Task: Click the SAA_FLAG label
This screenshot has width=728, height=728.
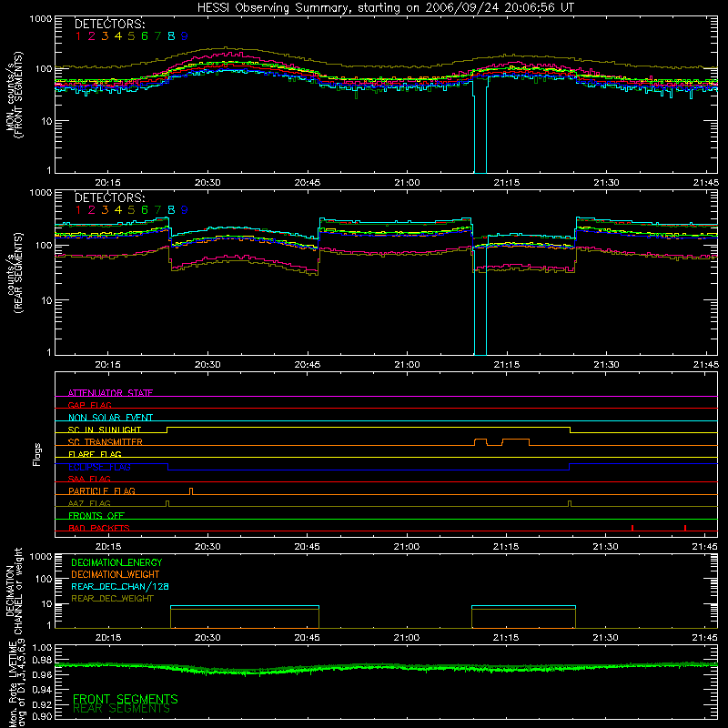Action: coord(89,479)
